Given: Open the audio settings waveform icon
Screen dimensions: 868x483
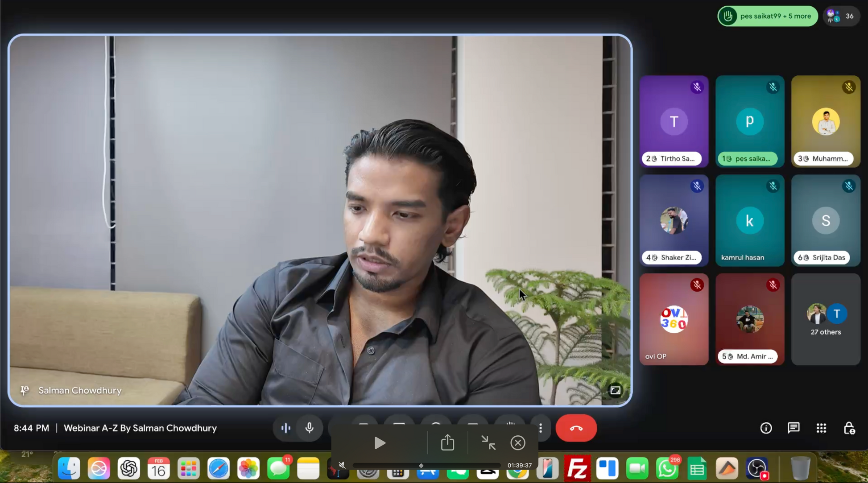Looking at the screenshot, I should tap(285, 428).
